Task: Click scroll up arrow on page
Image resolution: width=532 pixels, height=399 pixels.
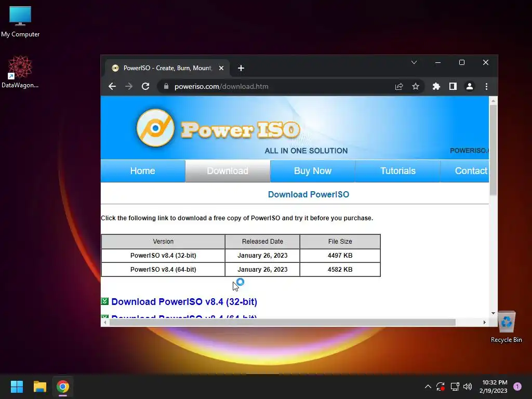Action: click(x=494, y=101)
